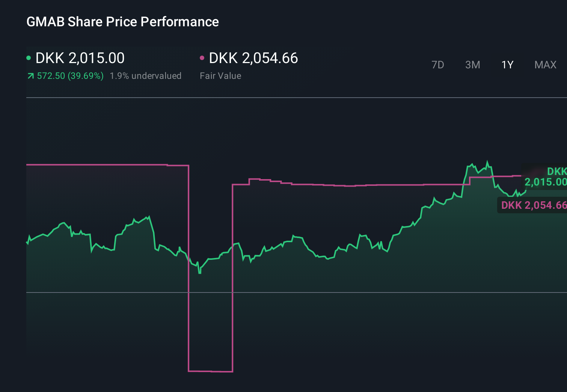Select the green dot next to DKK 2,015.00

(29, 57)
